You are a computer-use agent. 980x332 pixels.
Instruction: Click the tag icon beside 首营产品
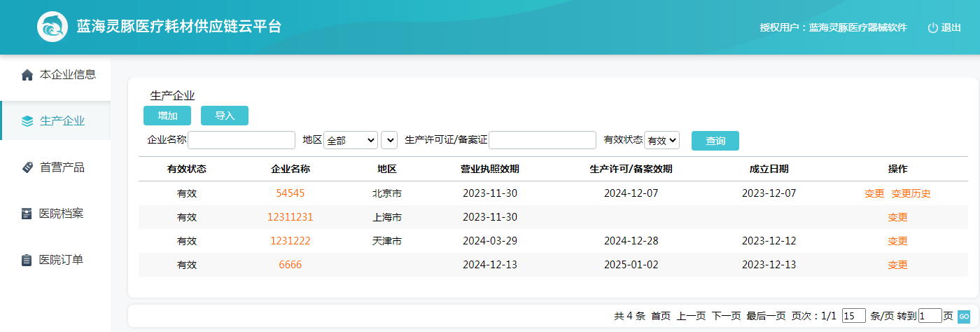27,167
